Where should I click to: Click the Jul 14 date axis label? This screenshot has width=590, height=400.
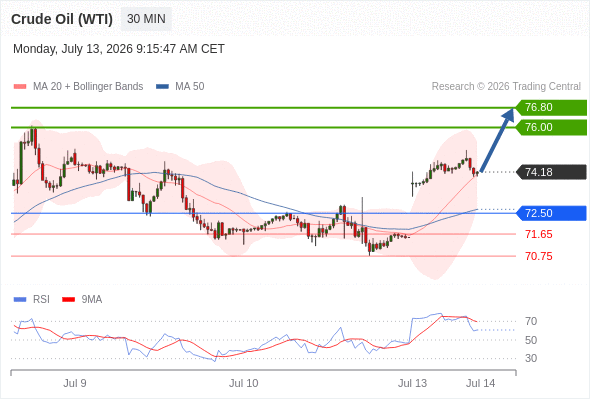tap(481, 383)
